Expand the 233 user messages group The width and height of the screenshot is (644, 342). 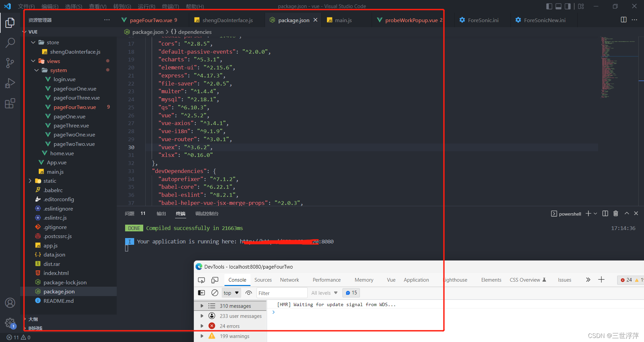[x=202, y=316]
